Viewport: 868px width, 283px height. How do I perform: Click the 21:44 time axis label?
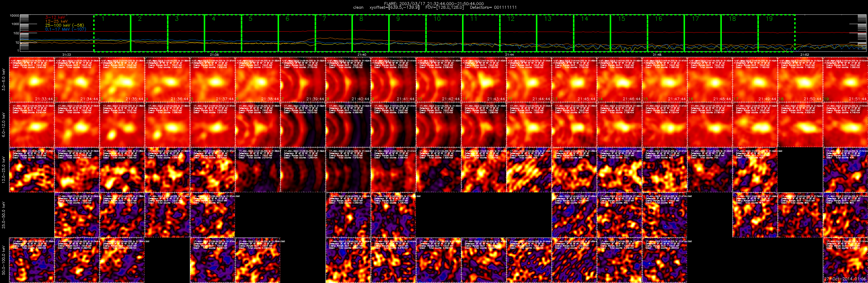pyautogui.click(x=509, y=54)
